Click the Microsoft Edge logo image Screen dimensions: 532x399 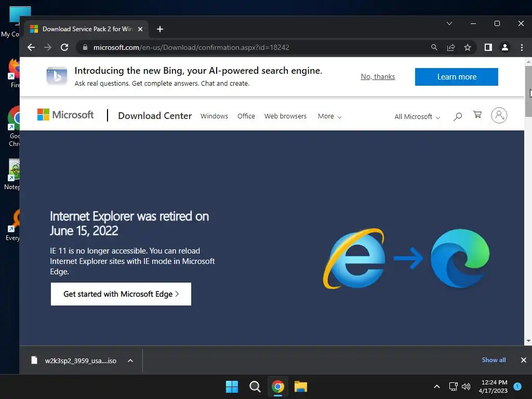[x=460, y=258]
